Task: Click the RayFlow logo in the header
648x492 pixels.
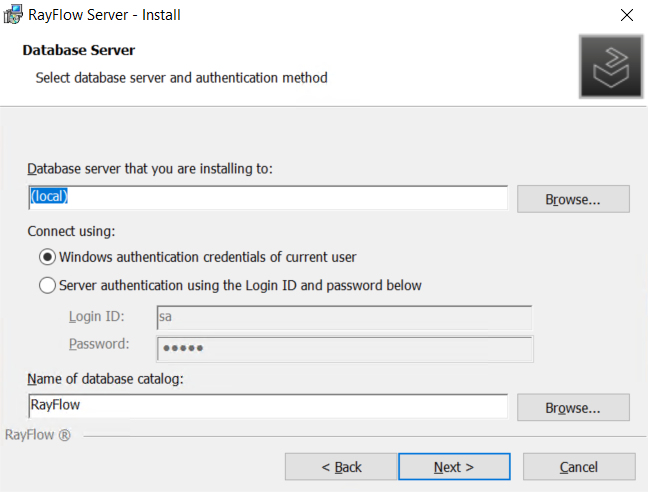Action: point(611,67)
